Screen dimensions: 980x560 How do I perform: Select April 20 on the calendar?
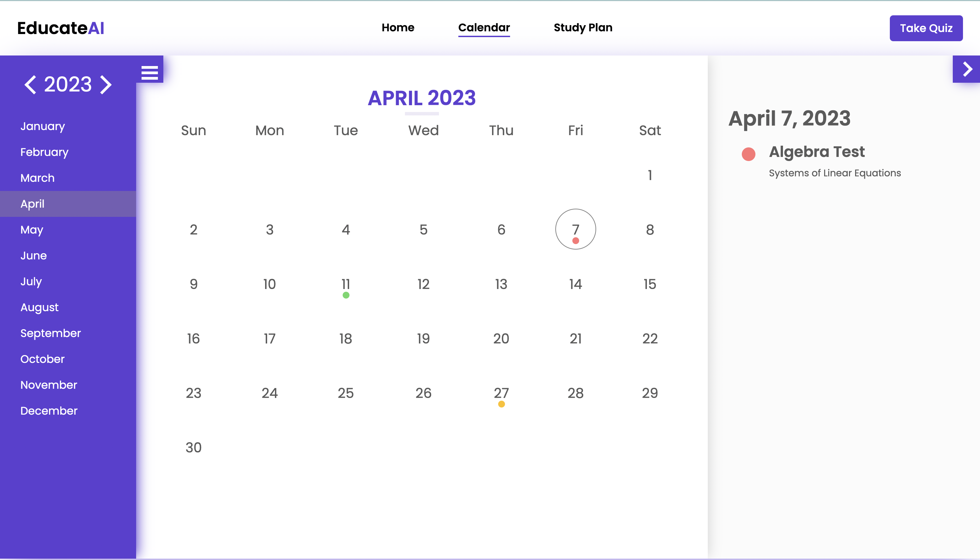pos(501,338)
